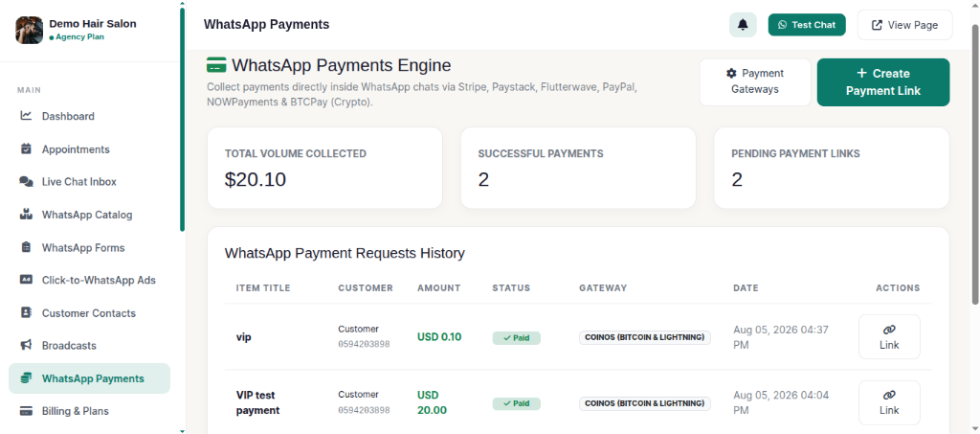
Task: Click the Click-to-WhatsApp Ads icon
Action: 26,280
